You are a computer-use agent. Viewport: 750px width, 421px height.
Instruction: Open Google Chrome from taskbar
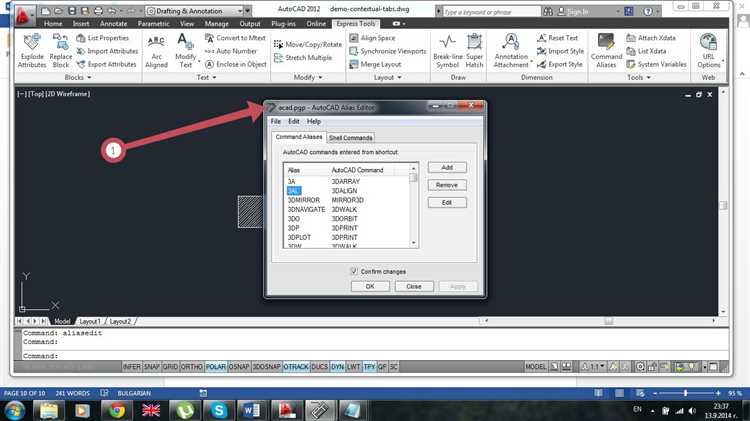point(116,410)
